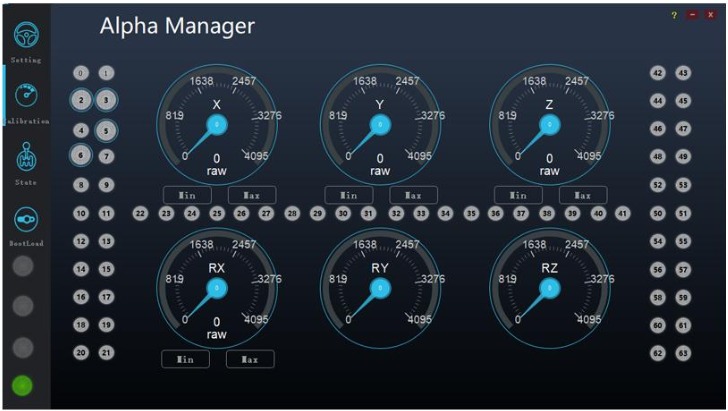The width and height of the screenshot is (728, 411).
Task: Select the Calibration gauge icon
Action: [25, 97]
